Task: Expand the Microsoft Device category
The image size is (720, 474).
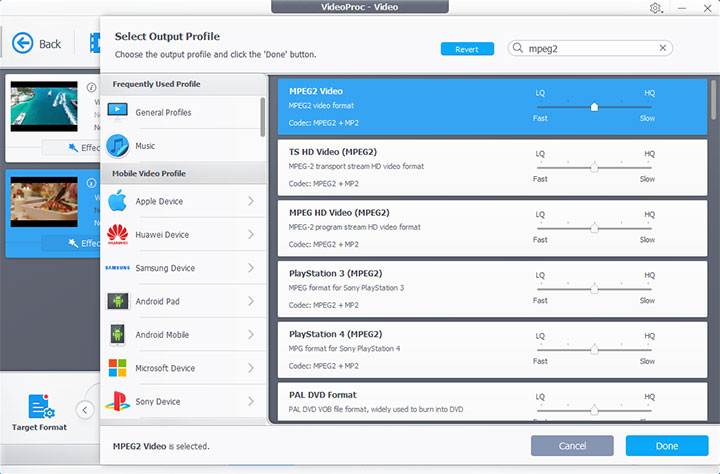Action: [251, 368]
